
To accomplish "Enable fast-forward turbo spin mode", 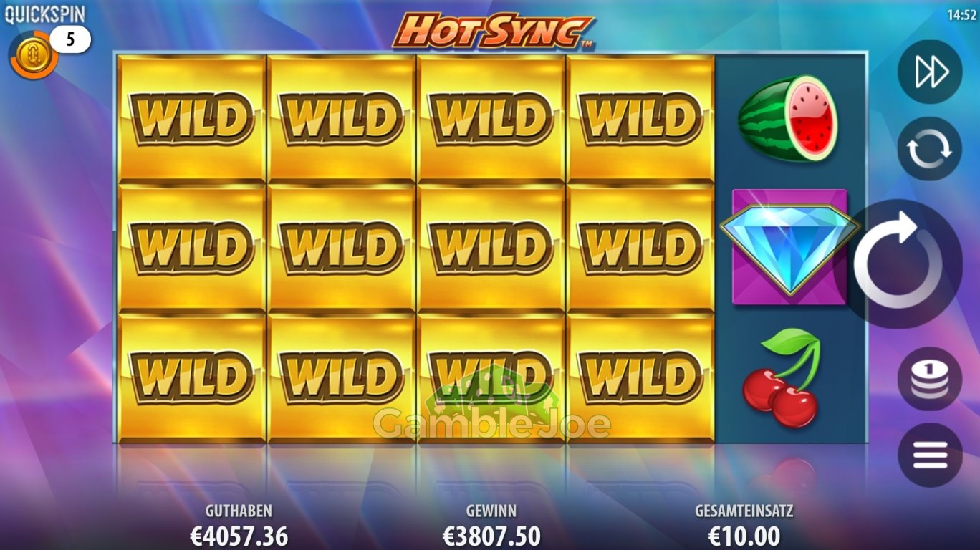I will point(930,72).
